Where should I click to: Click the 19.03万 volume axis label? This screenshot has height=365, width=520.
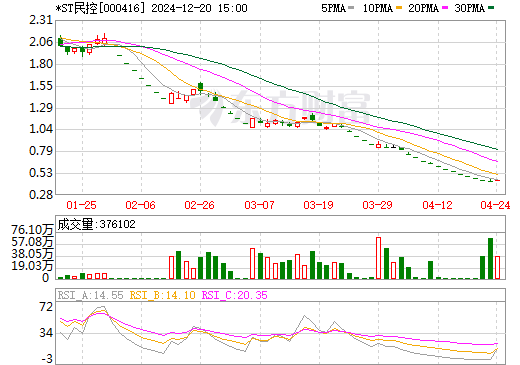[32, 266]
